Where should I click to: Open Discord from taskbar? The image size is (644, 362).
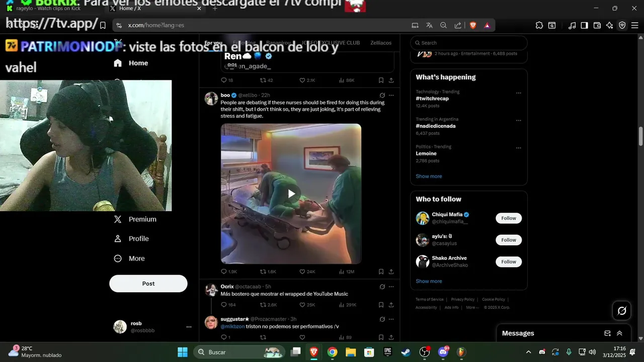point(443,352)
